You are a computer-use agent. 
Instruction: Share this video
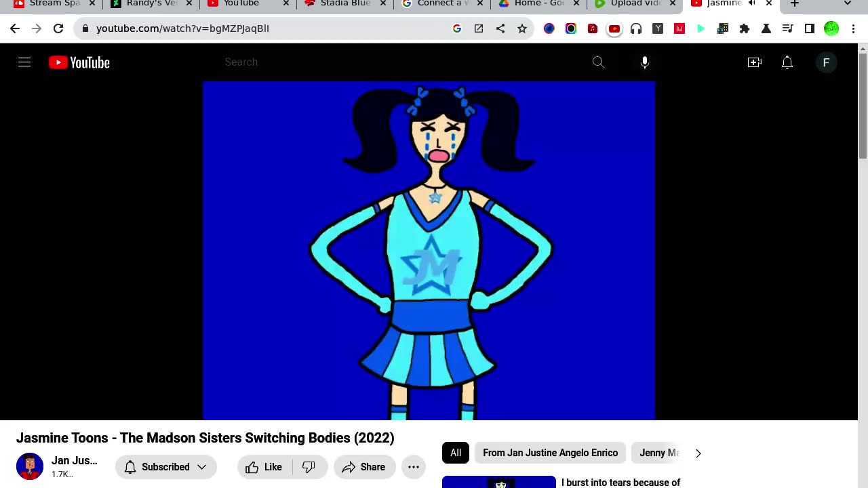[364, 467]
